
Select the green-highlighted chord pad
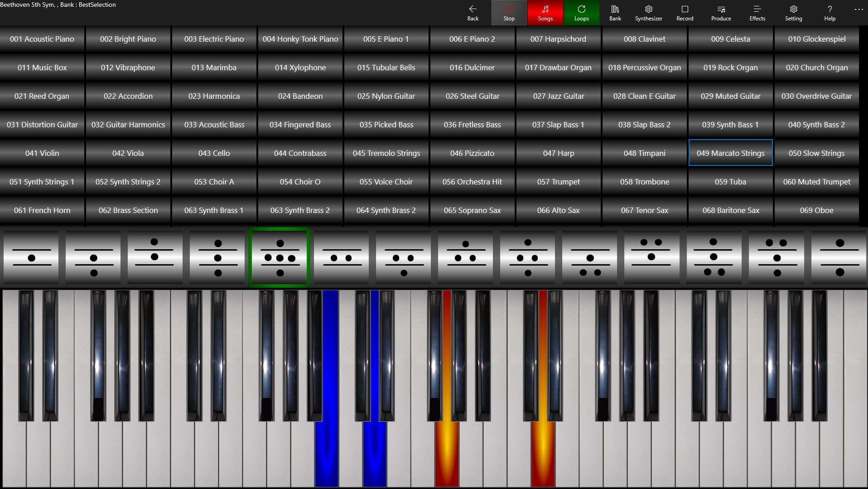pyautogui.click(x=280, y=257)
